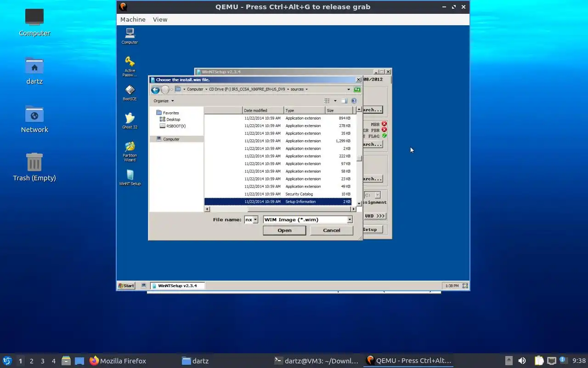This screenshot has width=588, height=368.
Task: Open the dartz home folder icon
Action: click(34, 71)
